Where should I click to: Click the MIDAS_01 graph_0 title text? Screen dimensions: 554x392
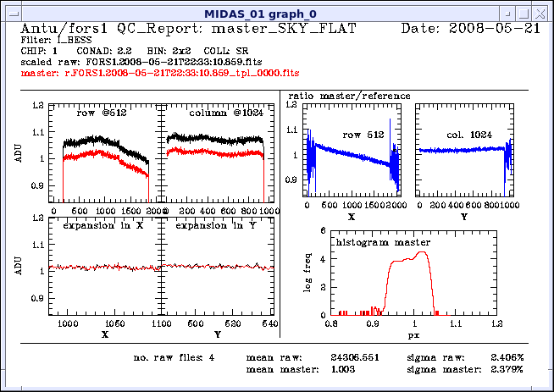pos(277,10)
